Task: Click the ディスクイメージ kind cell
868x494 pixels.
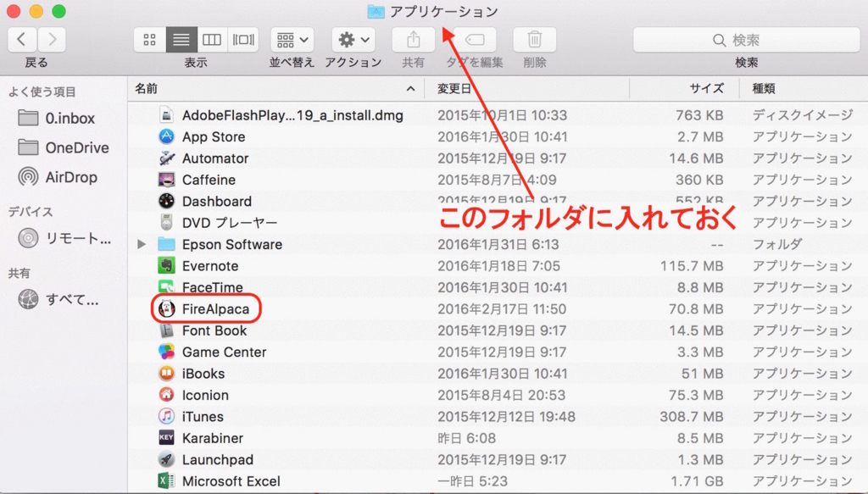Action: click(803, 115)
